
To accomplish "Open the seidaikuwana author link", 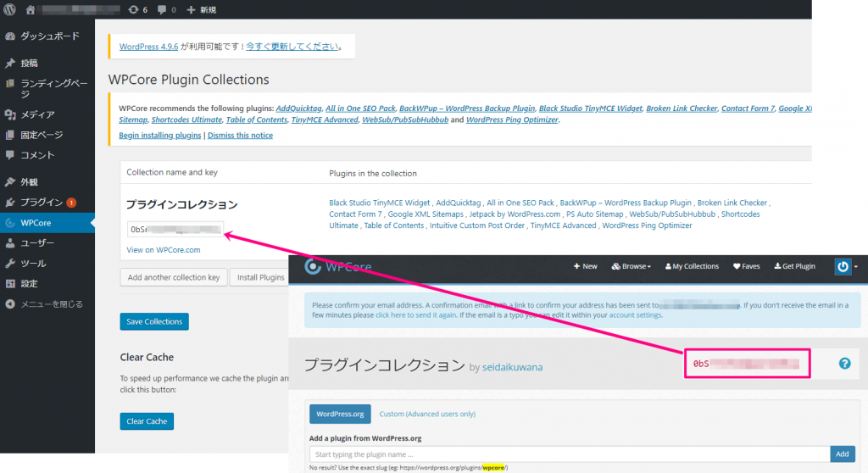I will [x=512, y=367].
